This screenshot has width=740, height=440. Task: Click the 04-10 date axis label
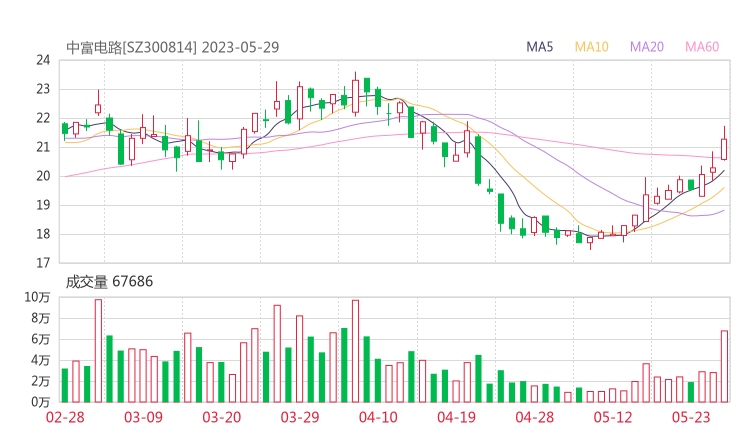coord(378,417)
